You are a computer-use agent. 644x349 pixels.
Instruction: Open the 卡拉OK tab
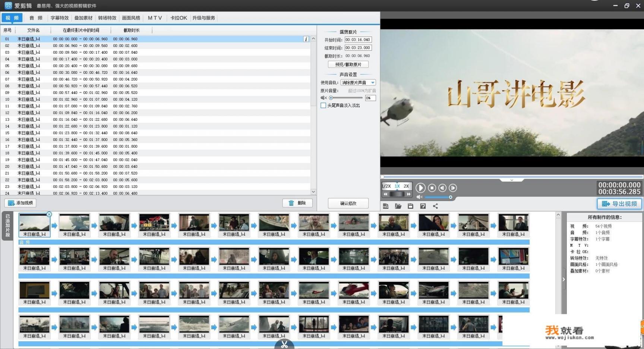(179, 18)
